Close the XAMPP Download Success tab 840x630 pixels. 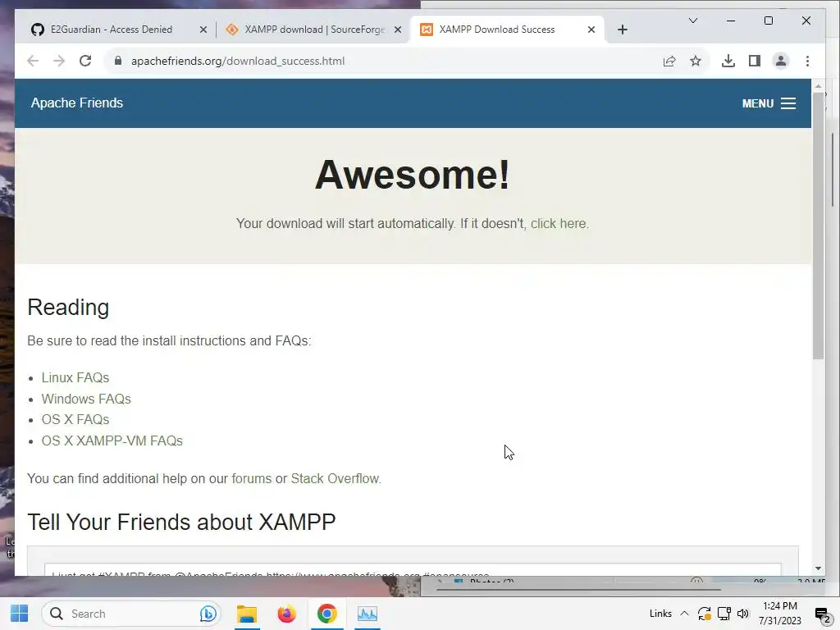tap(591, 30)
